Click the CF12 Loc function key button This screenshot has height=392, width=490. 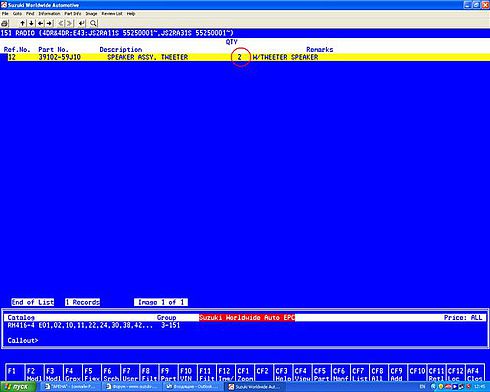coord(456,374)
